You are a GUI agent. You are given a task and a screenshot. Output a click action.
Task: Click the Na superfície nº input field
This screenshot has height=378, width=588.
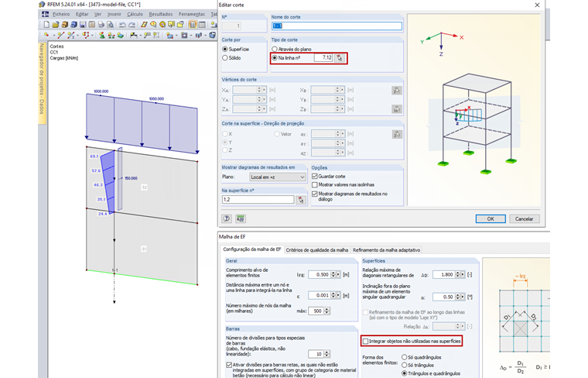[258, 200]
